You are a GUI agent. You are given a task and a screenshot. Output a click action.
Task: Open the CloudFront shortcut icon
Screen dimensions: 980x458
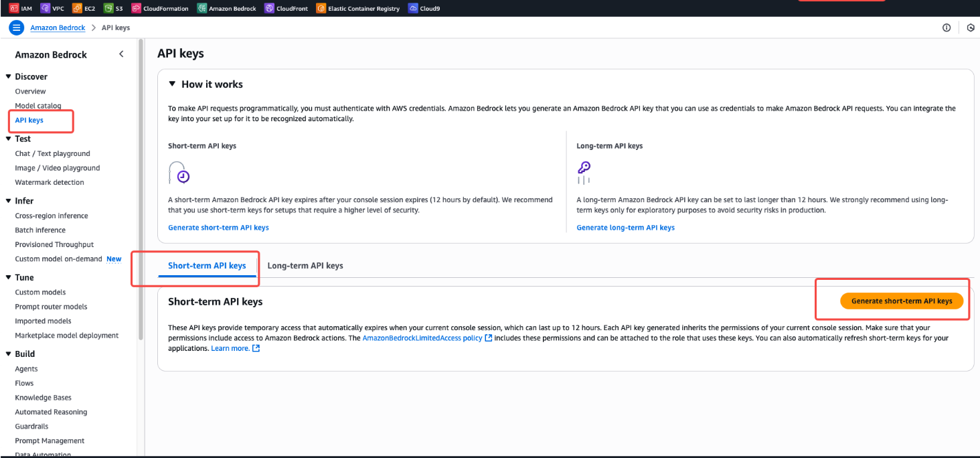pos(269,8)
